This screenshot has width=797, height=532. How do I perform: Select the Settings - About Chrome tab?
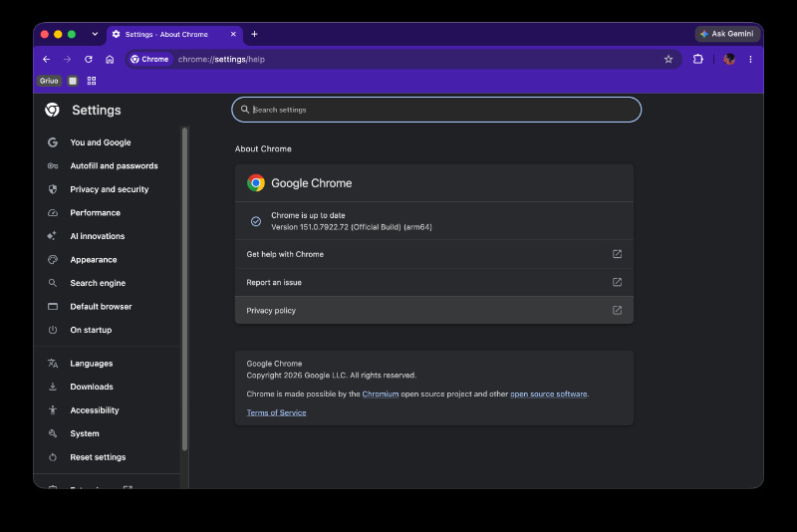click(174, 34)
